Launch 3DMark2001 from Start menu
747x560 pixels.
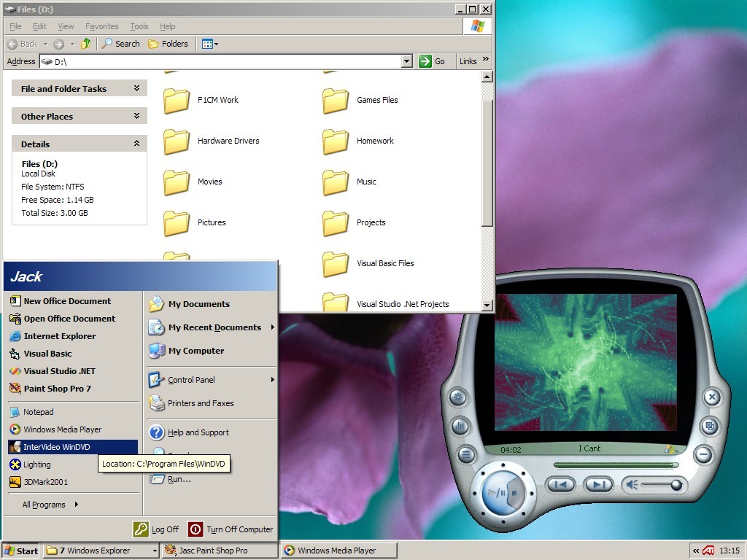(x=73, y=482)
